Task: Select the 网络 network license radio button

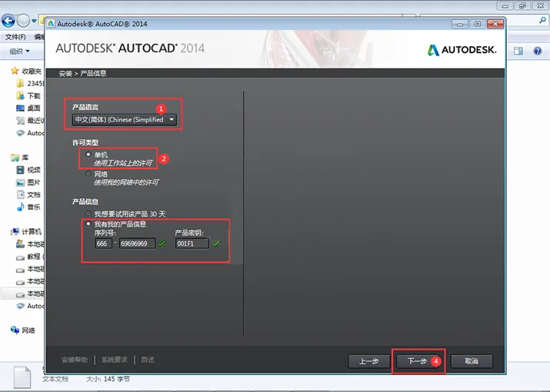Action: pyautogui.click(x=89, y=174)
